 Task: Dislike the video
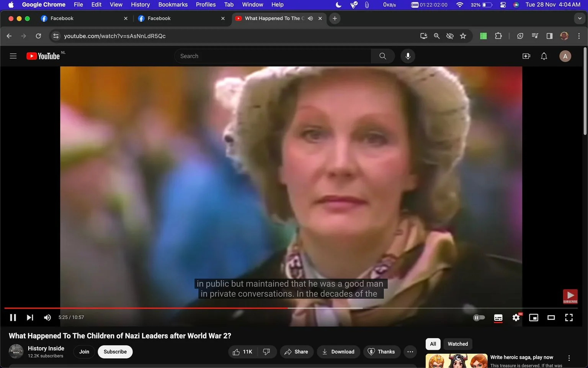tap(267, 352)
